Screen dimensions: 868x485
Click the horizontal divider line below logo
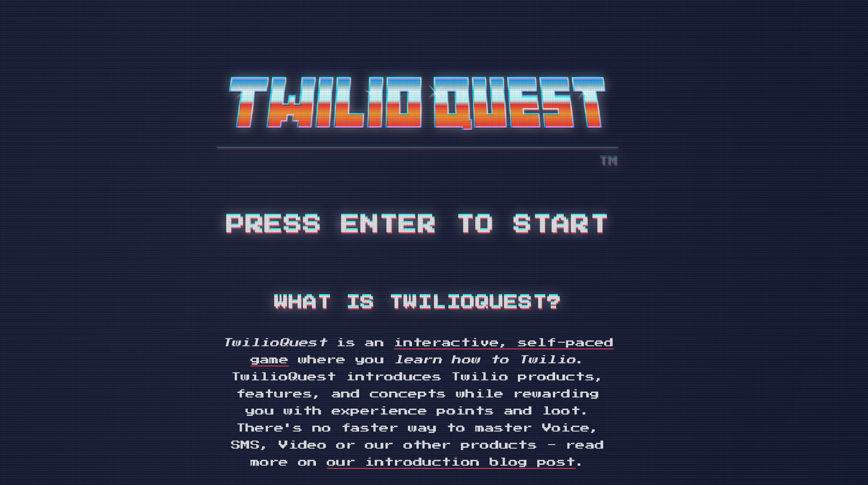(x=414, y=146)
